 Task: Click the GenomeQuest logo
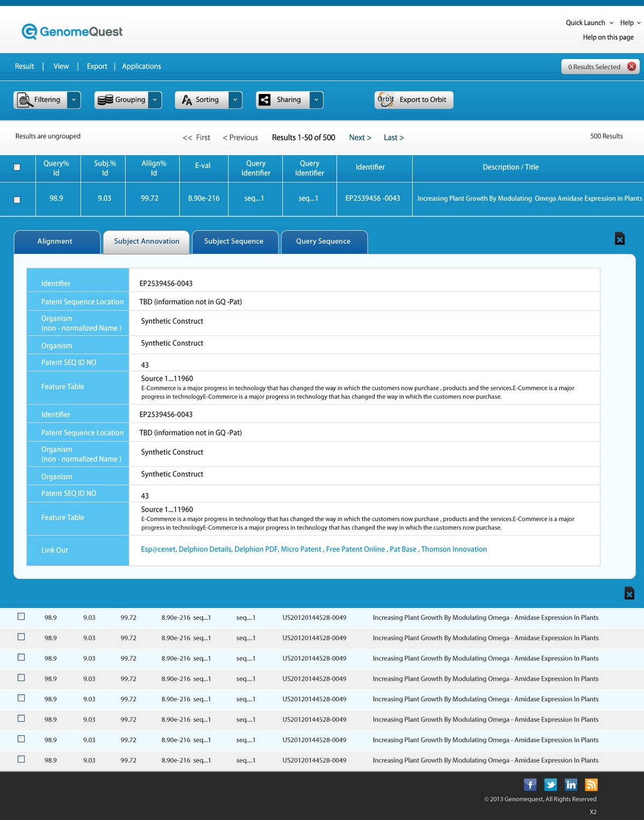pyautogui.click(x=72, y=32)
